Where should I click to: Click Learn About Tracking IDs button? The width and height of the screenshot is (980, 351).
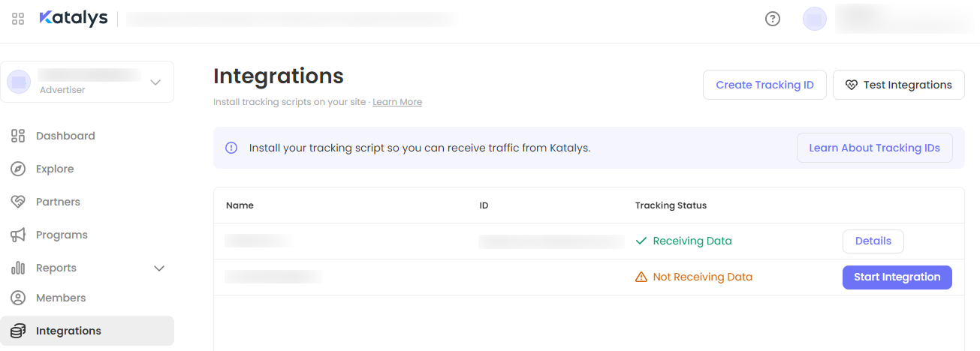pyautogui.click(x=874, y=148)
